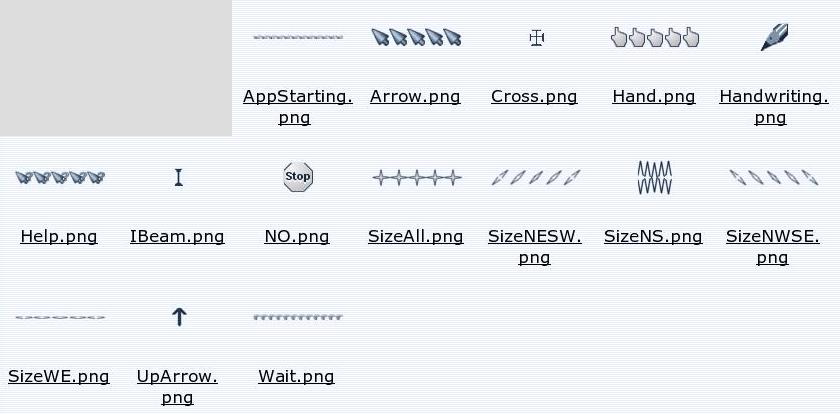Click the Stop sign NO cursor image
840x414 pixels.
point(298,177)
